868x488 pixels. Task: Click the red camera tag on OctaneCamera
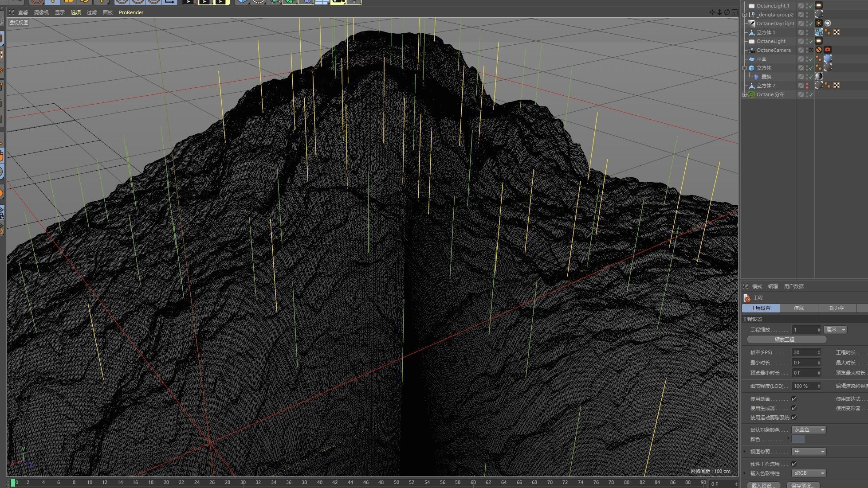tap(828, 50)
